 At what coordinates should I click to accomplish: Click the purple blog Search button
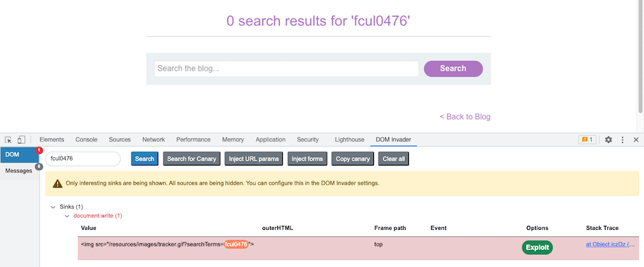(453, 69)
